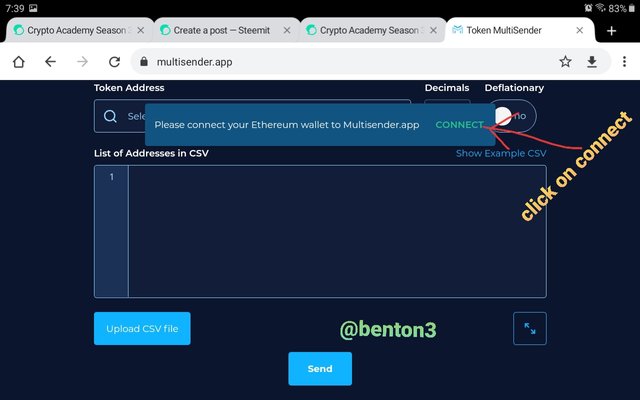Tap the forward arrow in toolbar
The height and width of the screenshot is (400, 640).
click(82, 62)
